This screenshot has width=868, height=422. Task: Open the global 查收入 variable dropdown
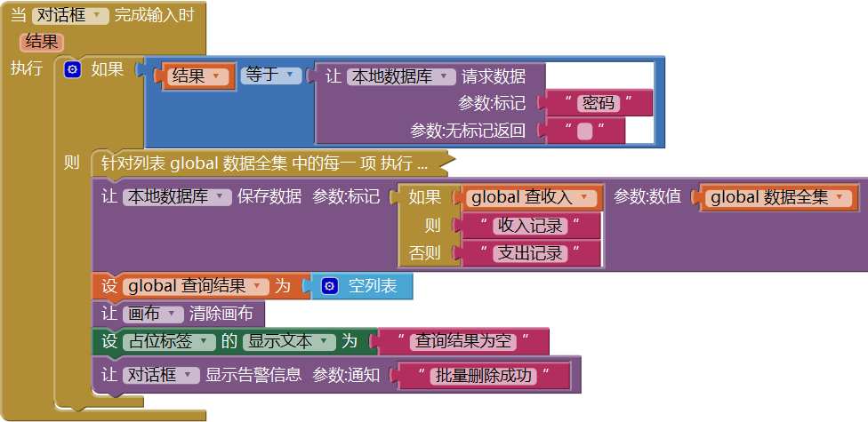pos(530,197)
